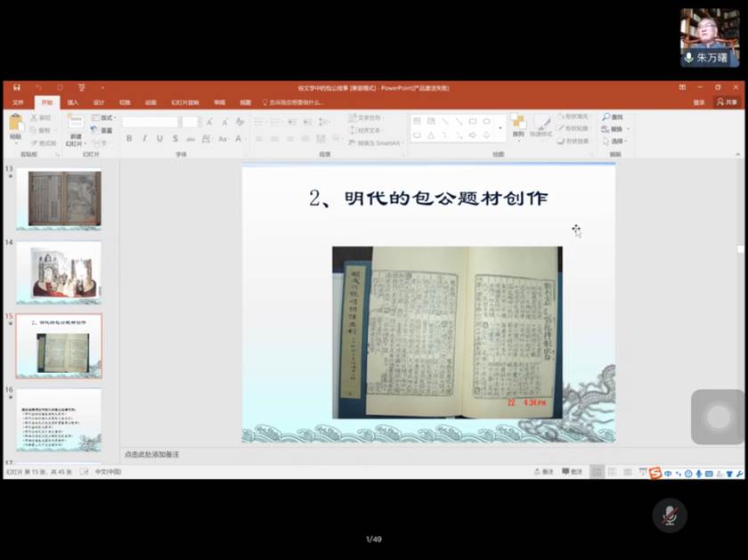Toggle Bold text formatting
Viewport: 748px width, 560px height.
tap(129, 139)
